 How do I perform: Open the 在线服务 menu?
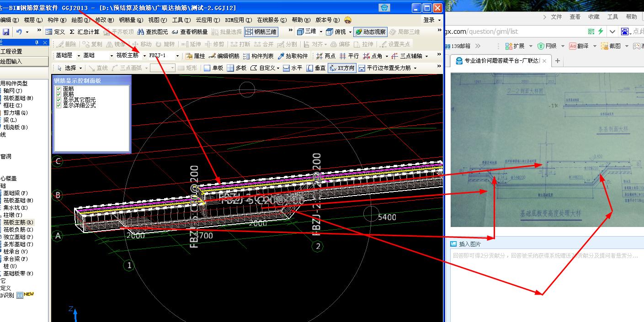(271, 20)
